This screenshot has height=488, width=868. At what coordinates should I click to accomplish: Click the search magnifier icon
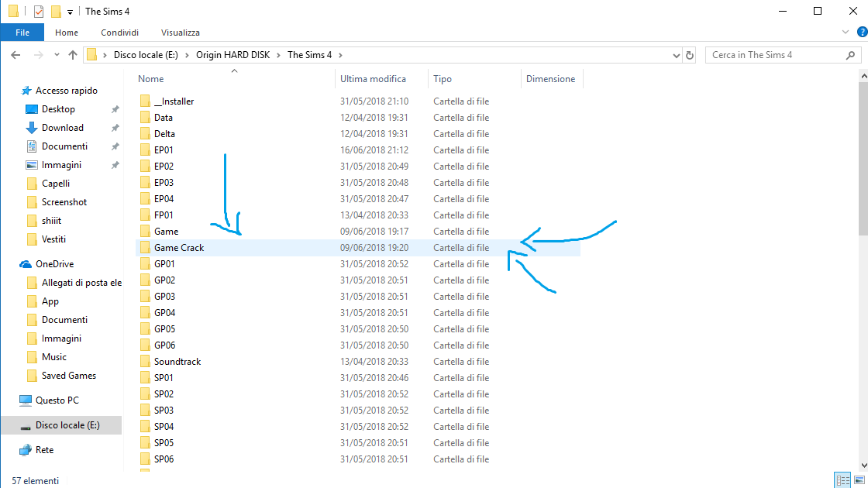coord(851,55)
